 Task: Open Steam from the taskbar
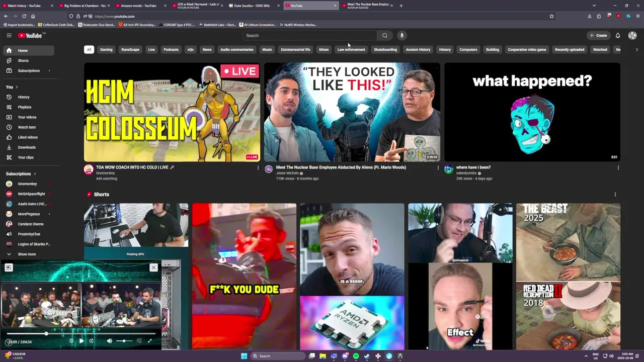(367, 356)
